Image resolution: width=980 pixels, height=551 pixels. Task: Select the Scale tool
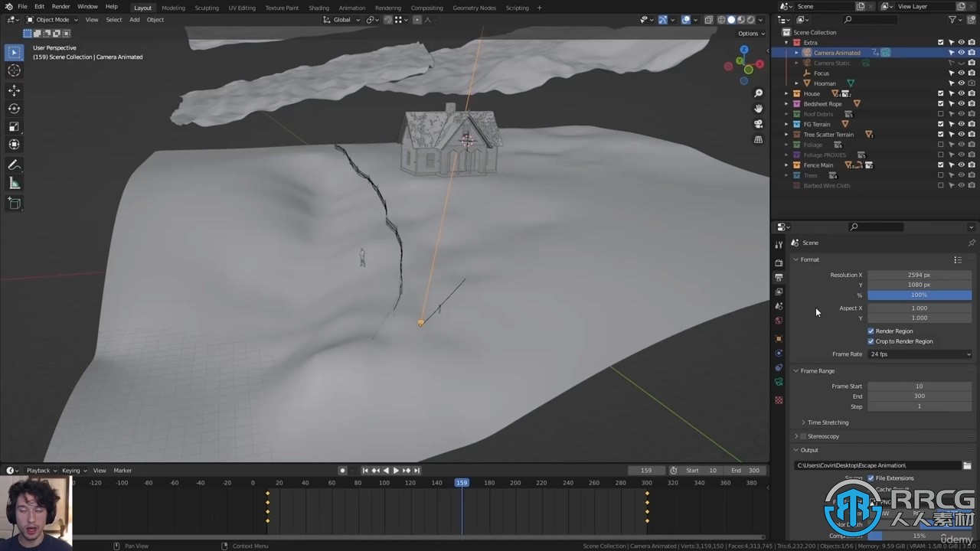[14, 126]
